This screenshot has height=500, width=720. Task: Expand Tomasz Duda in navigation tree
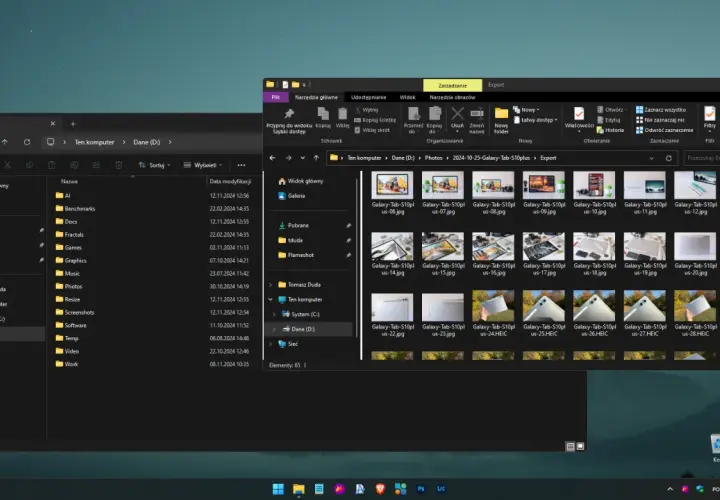coord(270,285)
